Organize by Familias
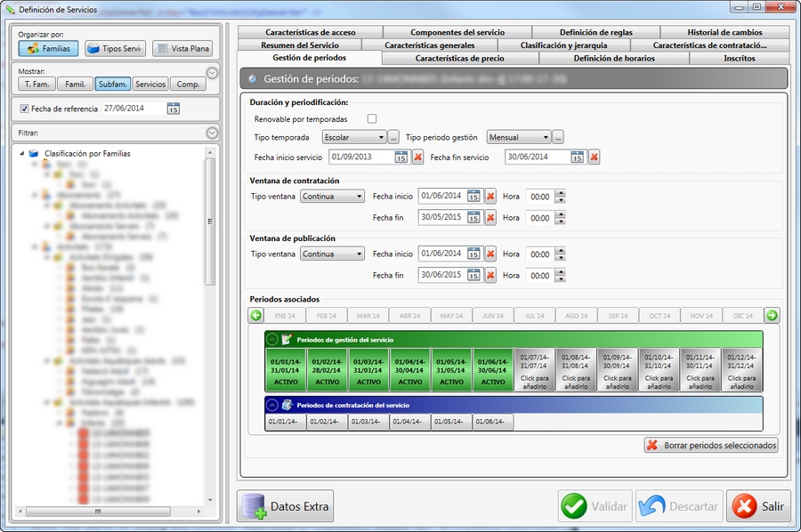 click(49, 49)
